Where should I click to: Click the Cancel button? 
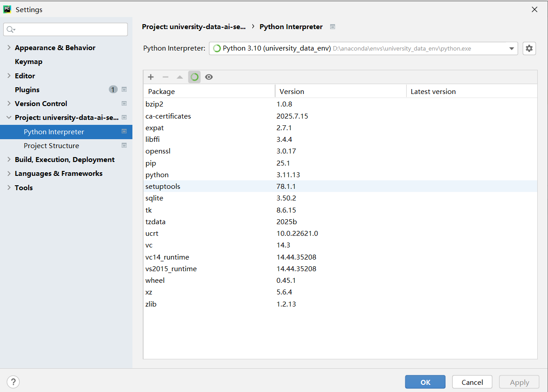click(472, 382)
